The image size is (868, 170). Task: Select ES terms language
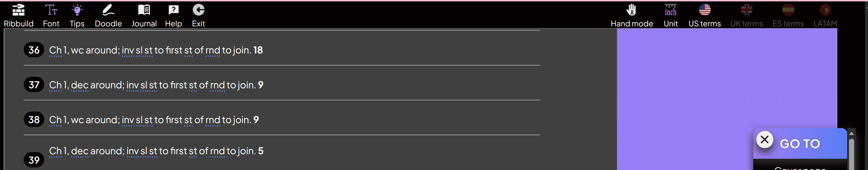pos(788,15)
